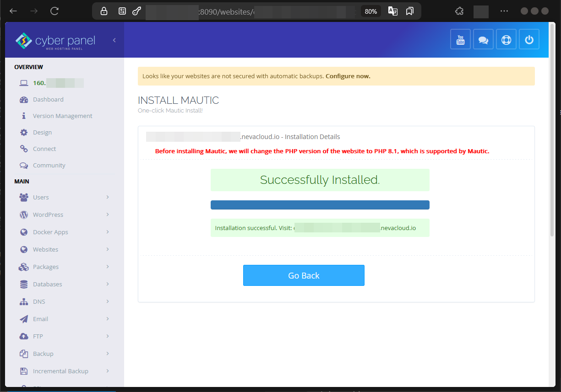This screenshot has width=561, height=392.
Task: Expand the FTP menu chevron
Action: [108, 336]
